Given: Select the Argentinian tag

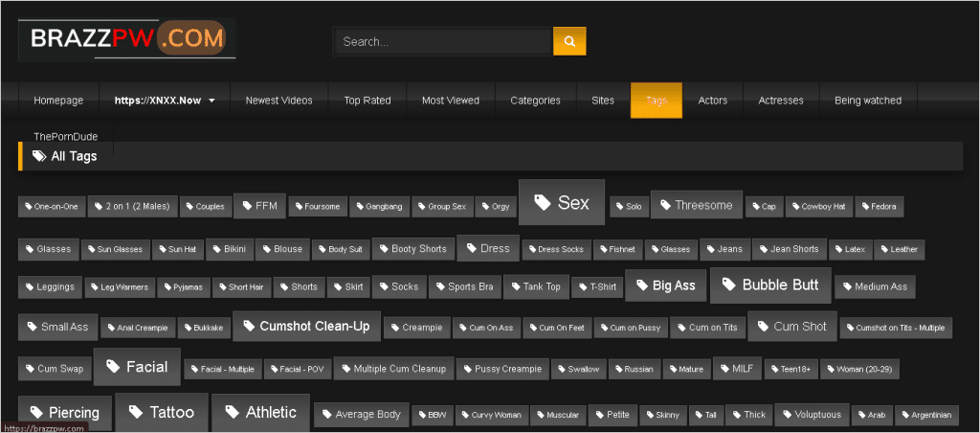Looking at the screenshot, I should pyautogui.click(x=926, y=415).
